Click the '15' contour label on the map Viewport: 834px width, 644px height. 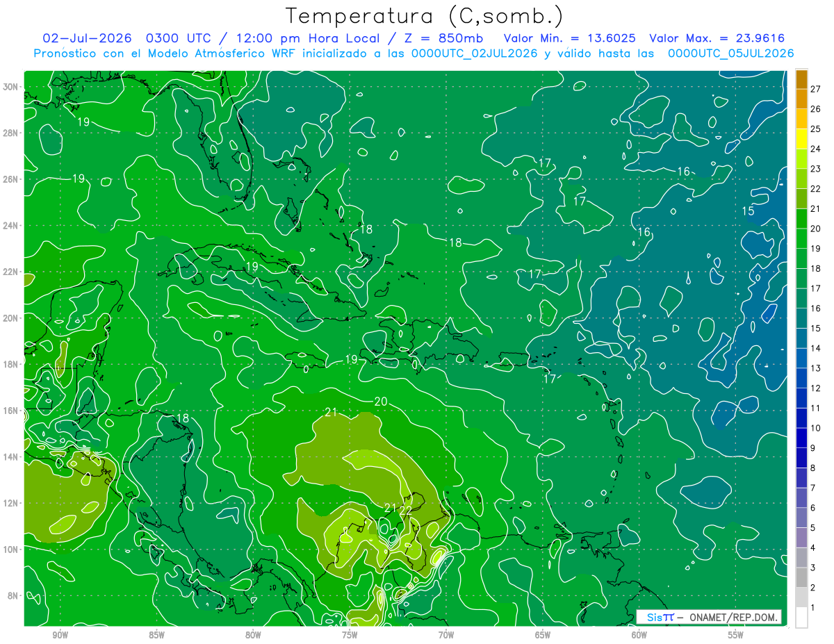(x=749, y=211)
